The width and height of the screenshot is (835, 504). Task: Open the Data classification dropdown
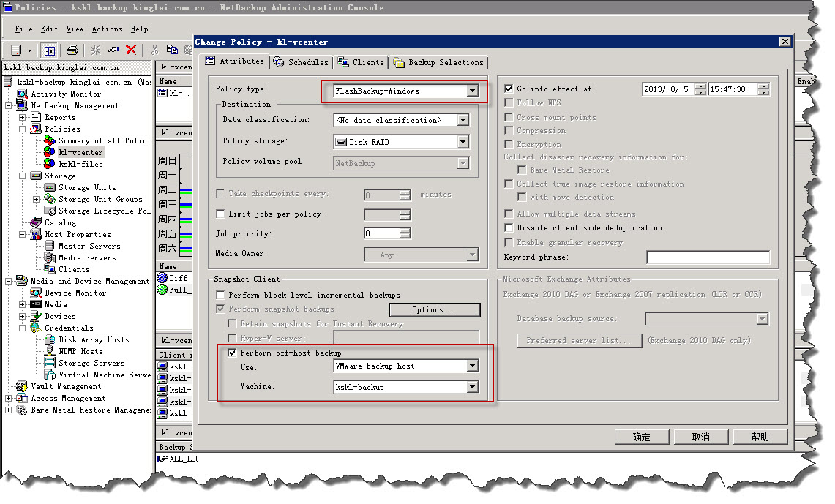pos(463,120)
